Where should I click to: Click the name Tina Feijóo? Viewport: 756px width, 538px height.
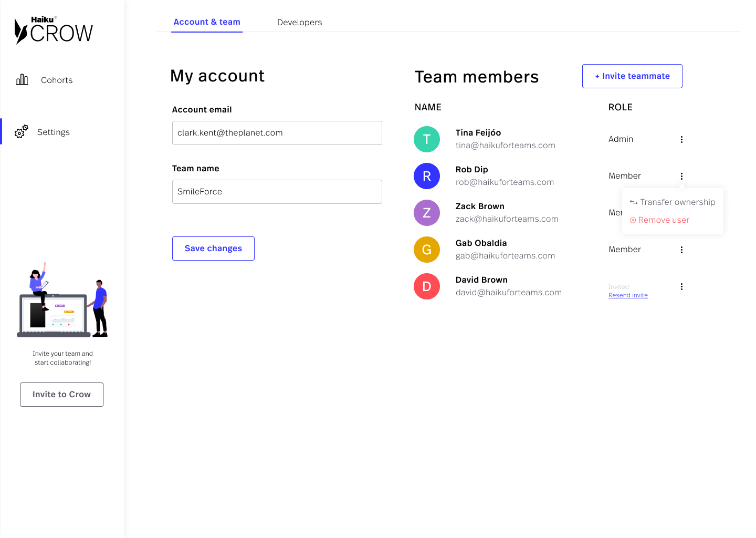point(478,133)
